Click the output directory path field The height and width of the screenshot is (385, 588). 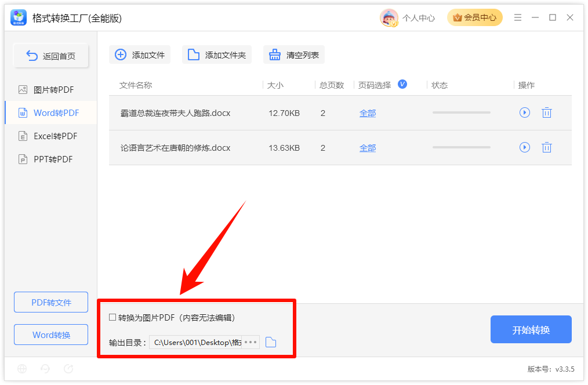(195, 342)
